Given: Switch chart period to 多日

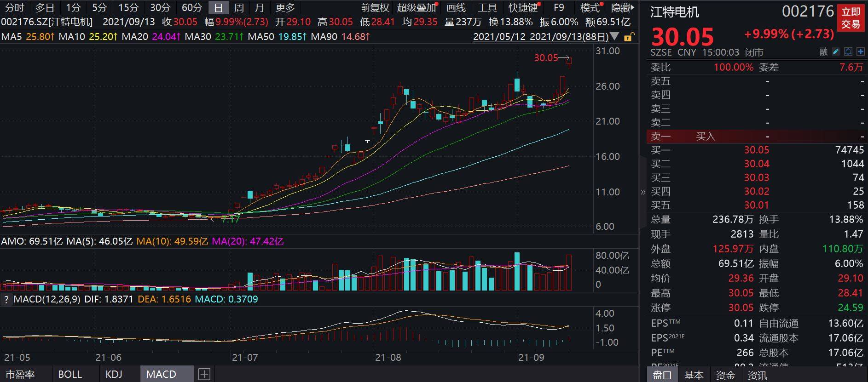Looking at the screenshot, I should tap(45, 8).
